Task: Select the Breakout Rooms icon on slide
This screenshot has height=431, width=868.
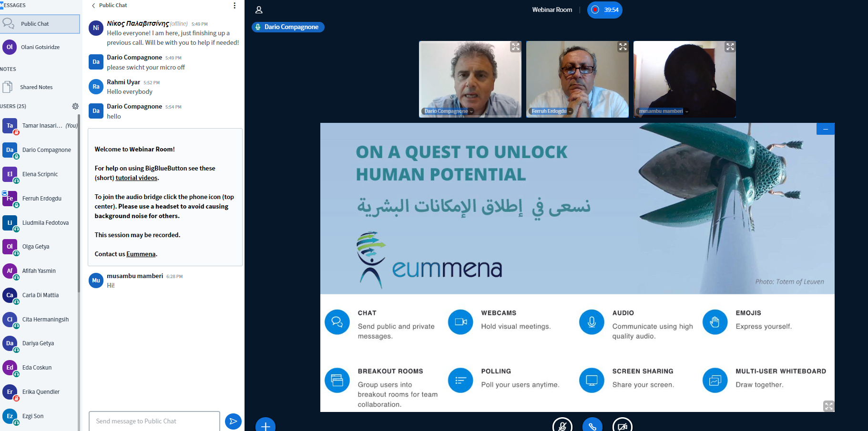Action: pos(337,380)
